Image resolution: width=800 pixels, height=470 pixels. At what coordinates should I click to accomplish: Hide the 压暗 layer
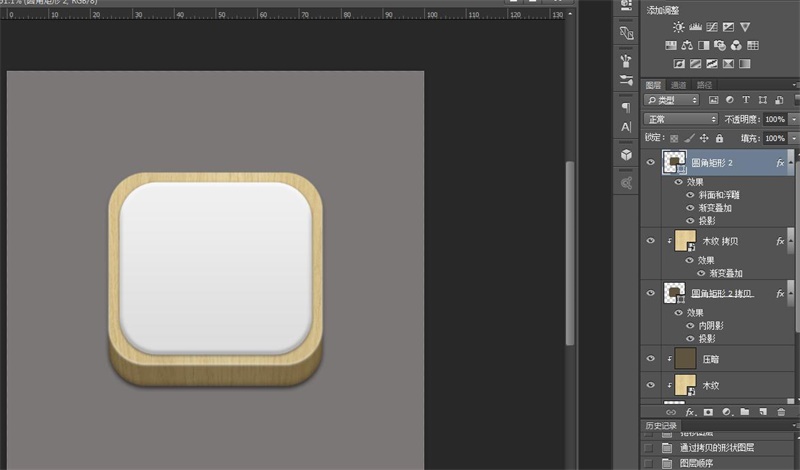point(652,358)
